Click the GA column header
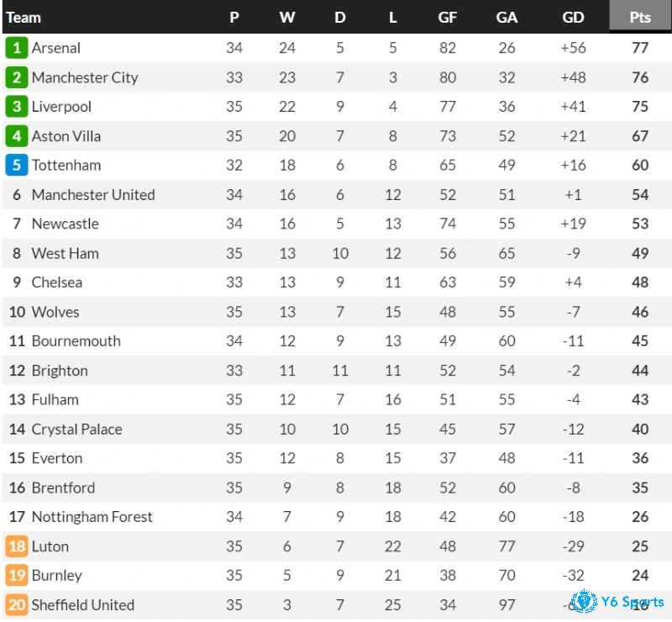Screen dimensions: 672x622 [507, 17]
